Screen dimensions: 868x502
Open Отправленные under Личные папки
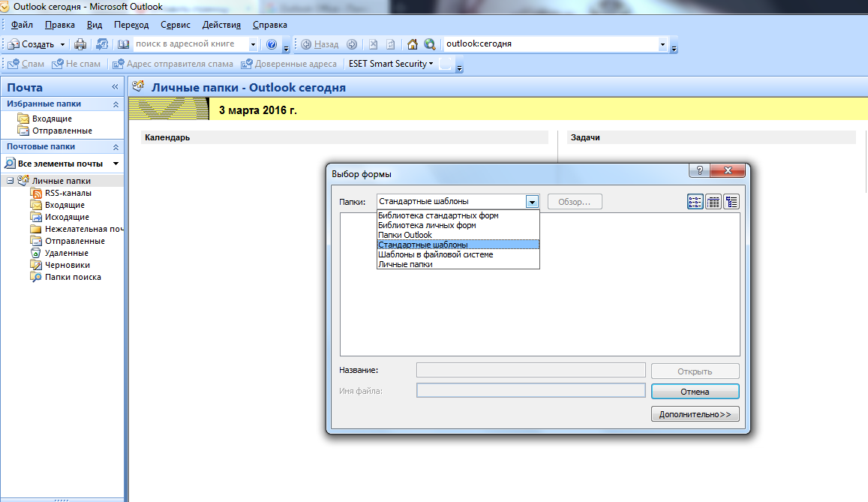(75, 242)
